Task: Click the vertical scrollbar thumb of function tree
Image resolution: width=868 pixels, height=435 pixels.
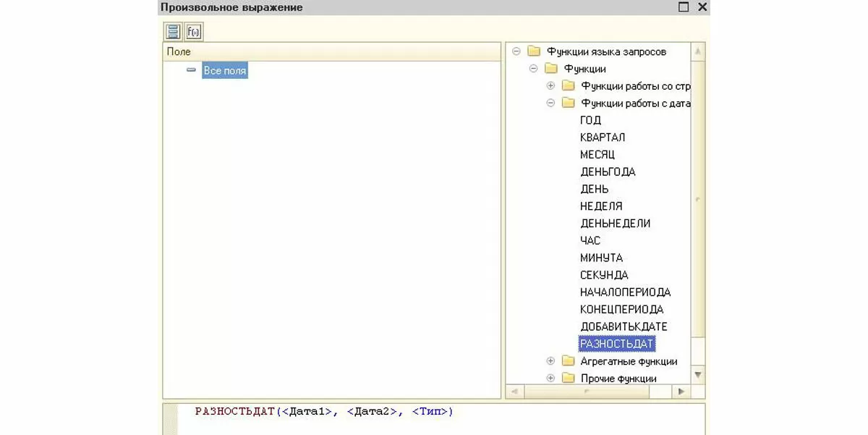Action: pos(698,198)
